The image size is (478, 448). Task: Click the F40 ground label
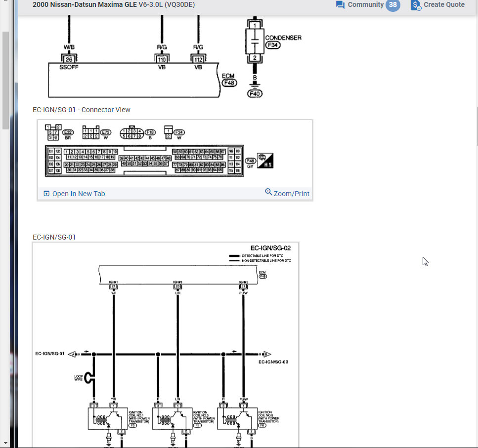(255, 93)
